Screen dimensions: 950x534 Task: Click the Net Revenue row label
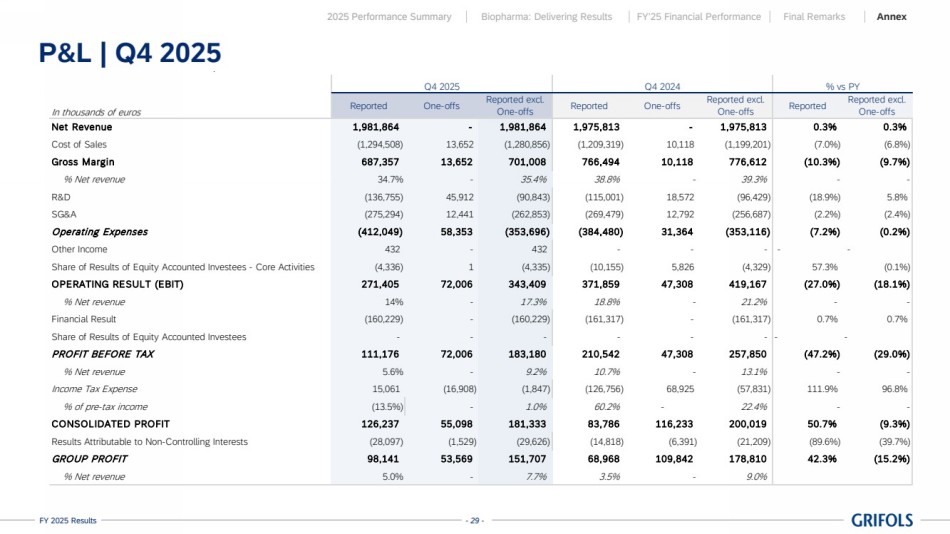pyautogui.click(x=82, y=127)
